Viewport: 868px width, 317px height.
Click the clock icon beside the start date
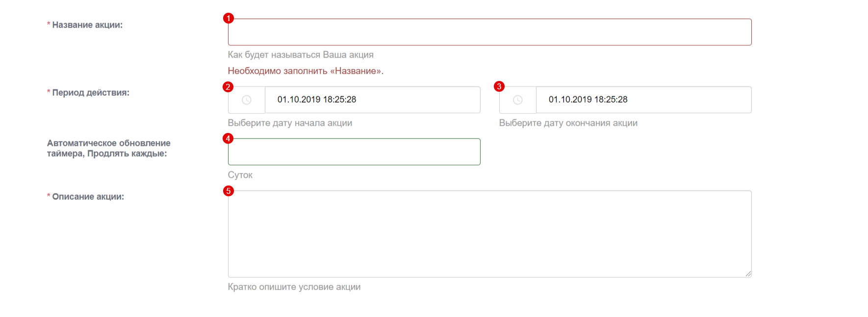(247, 100)
